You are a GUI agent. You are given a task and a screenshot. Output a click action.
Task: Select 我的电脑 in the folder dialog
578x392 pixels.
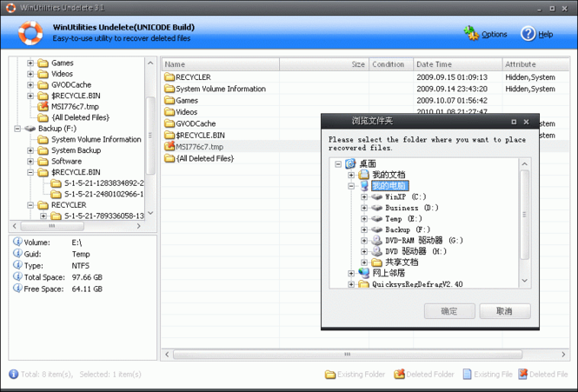point(390,185)
